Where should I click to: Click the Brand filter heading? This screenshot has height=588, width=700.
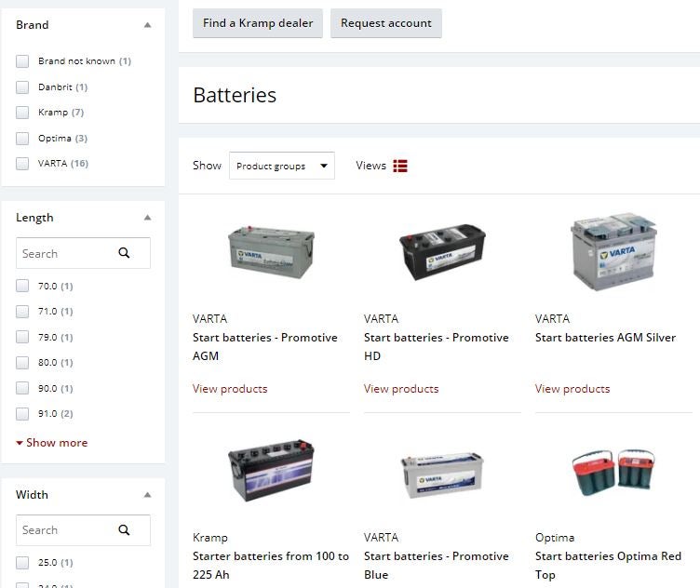(x=33, y=25)
